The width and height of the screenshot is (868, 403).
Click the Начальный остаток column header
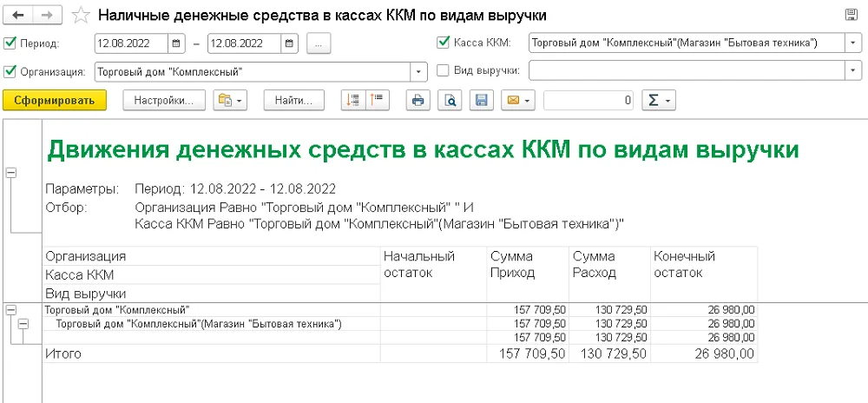433,274
